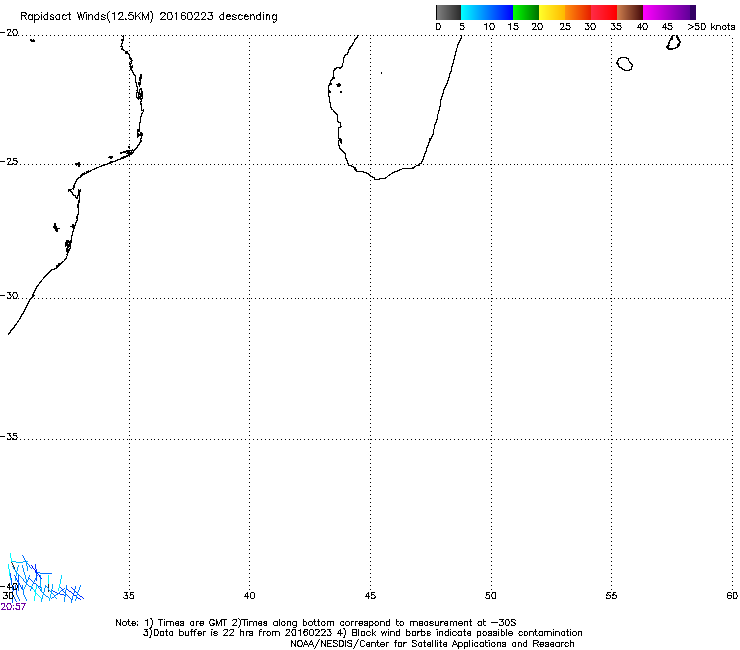740x650 pixels.
Task: Click the brown 35-40 knots color swatch
Action: (630, 12)
